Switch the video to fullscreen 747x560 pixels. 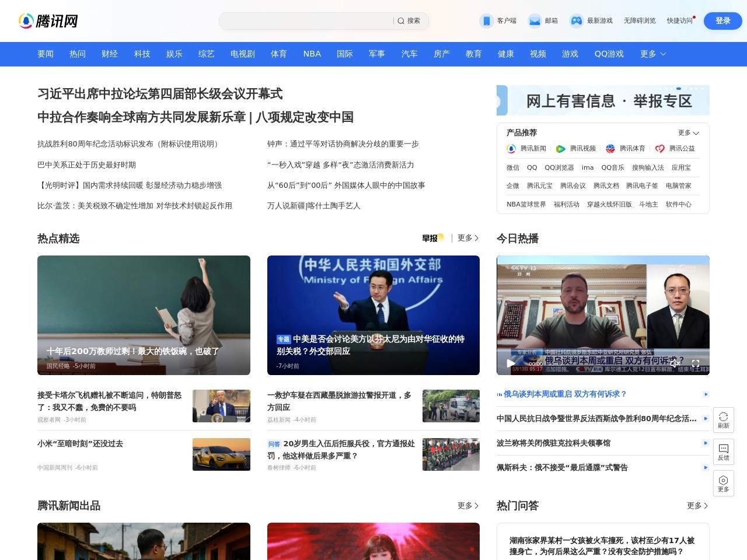696,363
